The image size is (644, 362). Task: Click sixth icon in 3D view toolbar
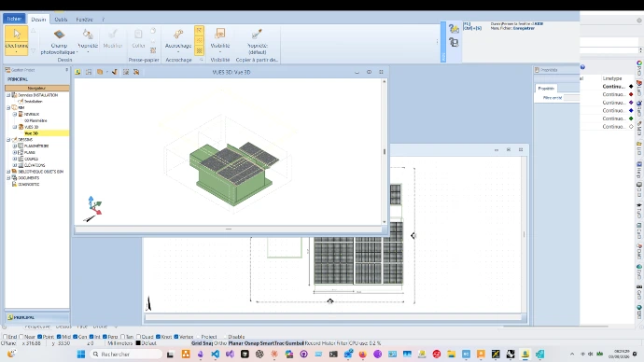[136, 72]
